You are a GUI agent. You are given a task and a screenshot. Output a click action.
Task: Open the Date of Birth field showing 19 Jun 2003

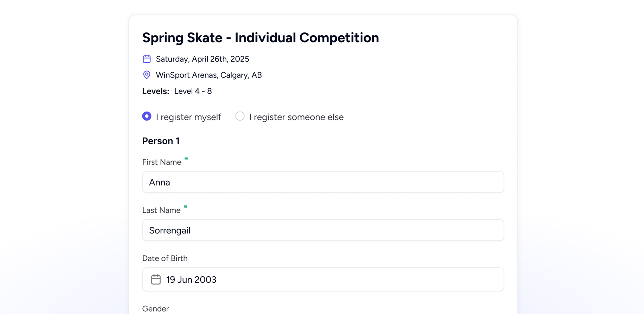[323, 280]
